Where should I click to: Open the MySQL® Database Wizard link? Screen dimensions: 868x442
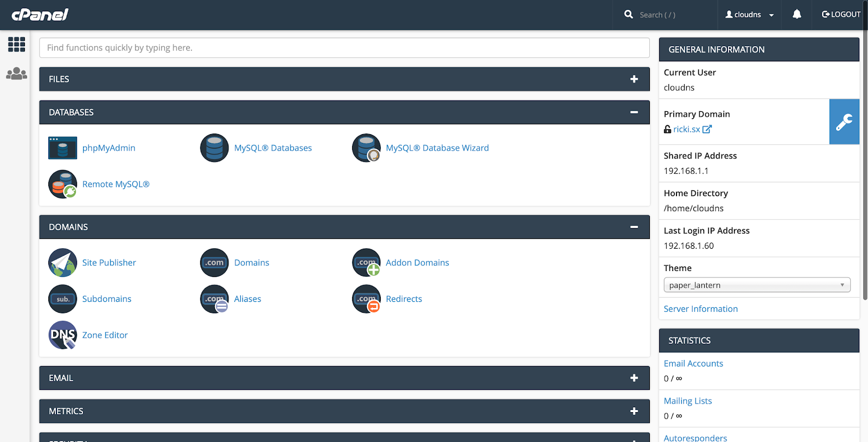(x=437, y=148)
